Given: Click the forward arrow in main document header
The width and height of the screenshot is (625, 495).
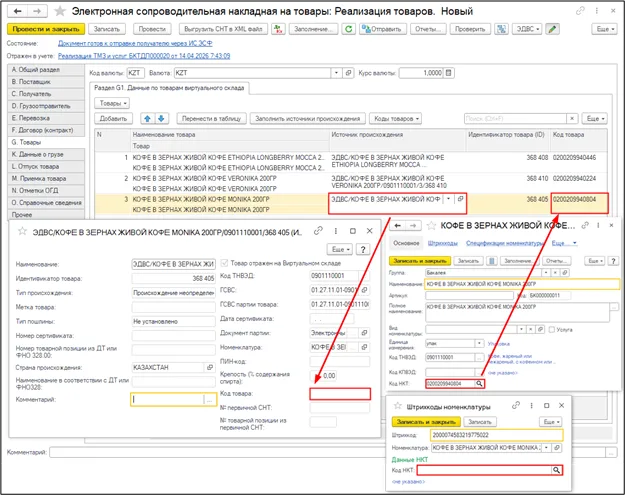Looking at the screenshot, I should tap(37, 11).
